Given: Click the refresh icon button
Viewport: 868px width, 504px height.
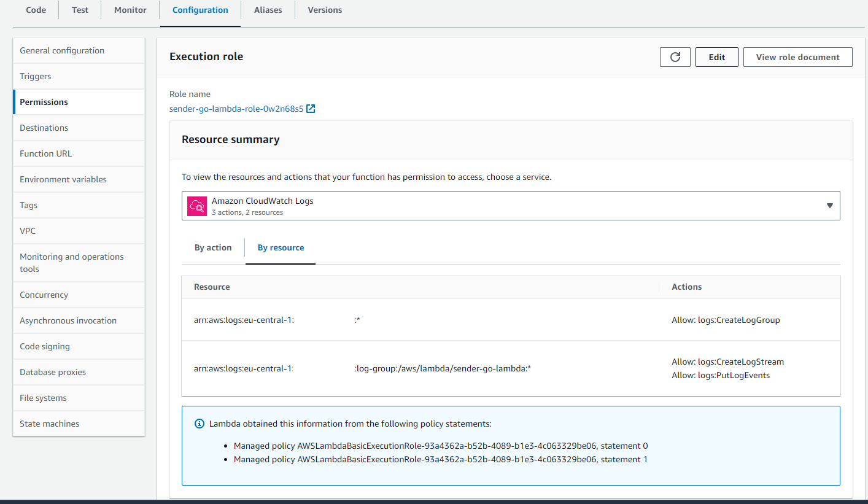Looking at the screenshot, I should (675, 57).
